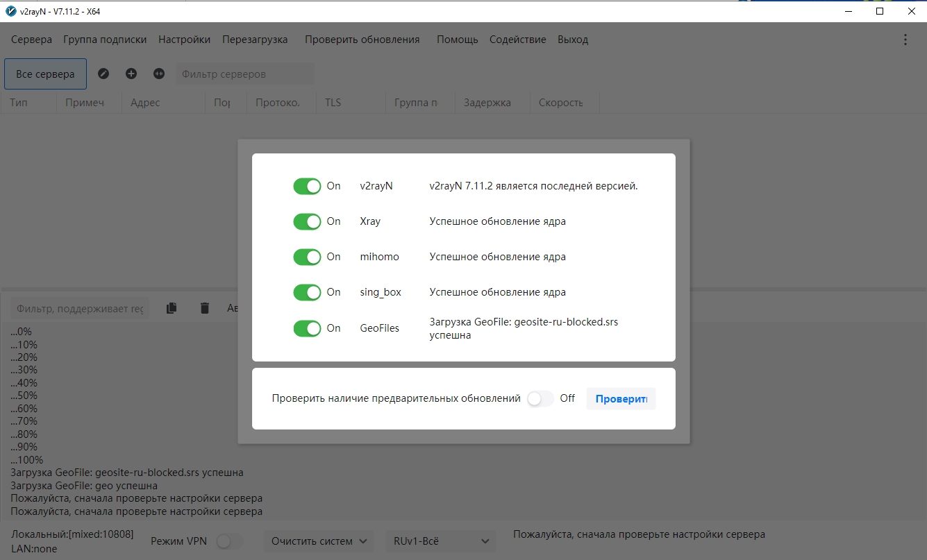Copy log messages icon
This screenshot has height=560, width=927.
coord(172,308)
